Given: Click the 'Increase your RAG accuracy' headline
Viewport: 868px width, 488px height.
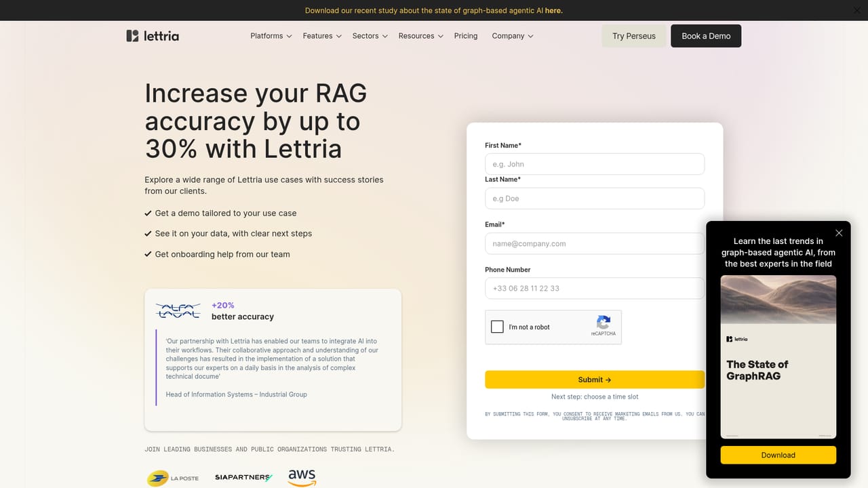Looking at the screenshot, I should [x=256, y=121].
